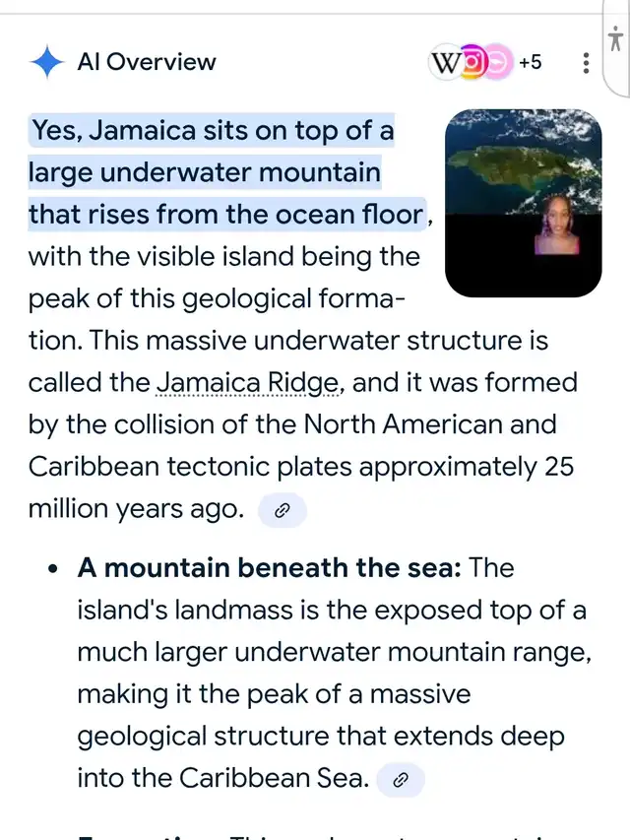This screenshot has width=630, height=840.
Task: Click the 'A mountain beneath the sea' heading
Action: pos(270,568)
